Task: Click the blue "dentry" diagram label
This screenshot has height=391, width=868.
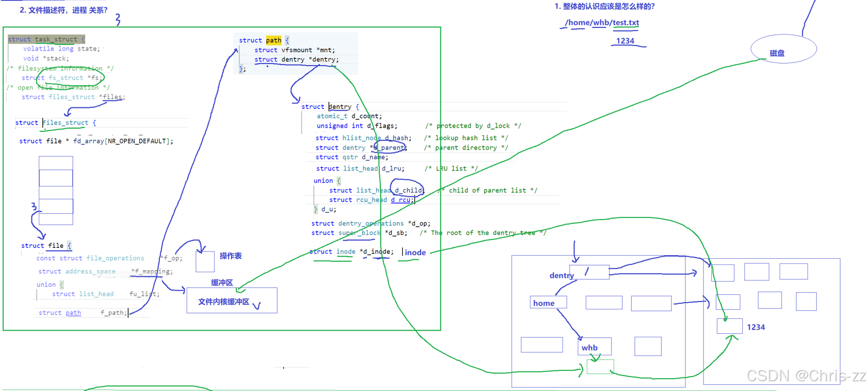Action: coord(561,276)
